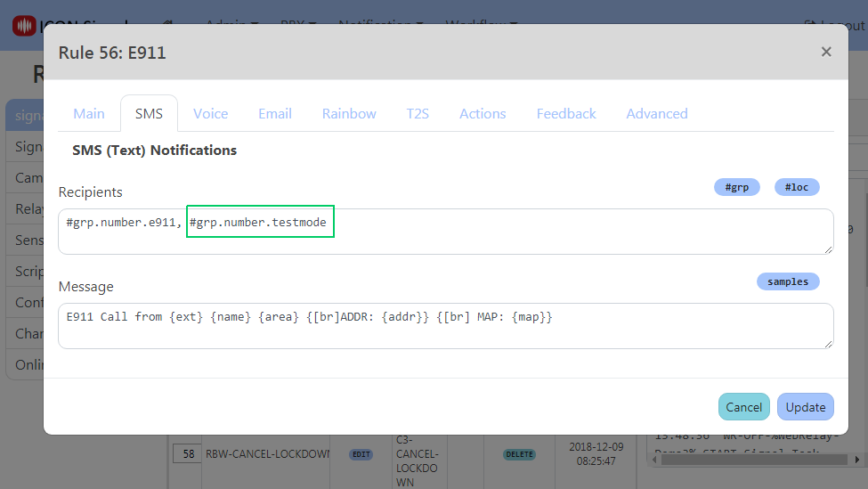The image size is (868, 489).
Task: Switch to the Rainbow tab
Action: point(349,113)
